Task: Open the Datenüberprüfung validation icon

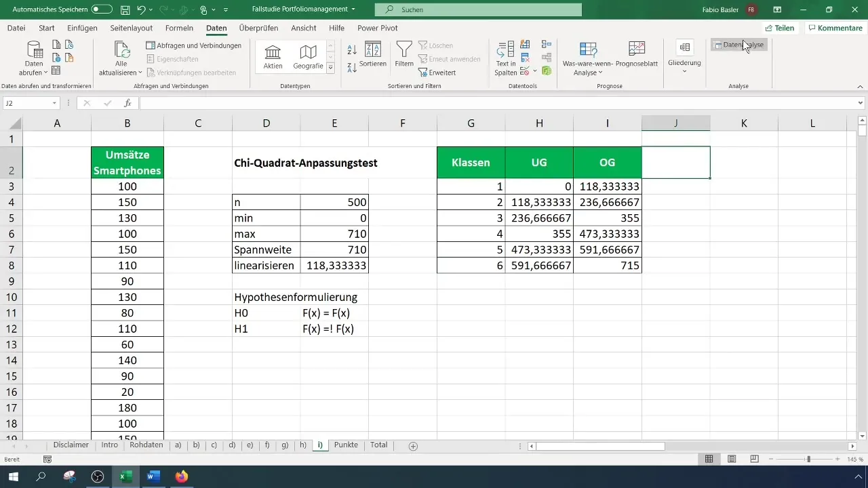Action: point(524,70)
